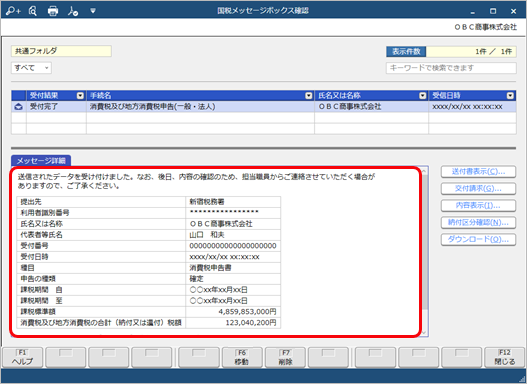The width and height of the screenshot is (527, 384).
Task: Click the search document icon in title bar
Action: click(x=33, y=11)
